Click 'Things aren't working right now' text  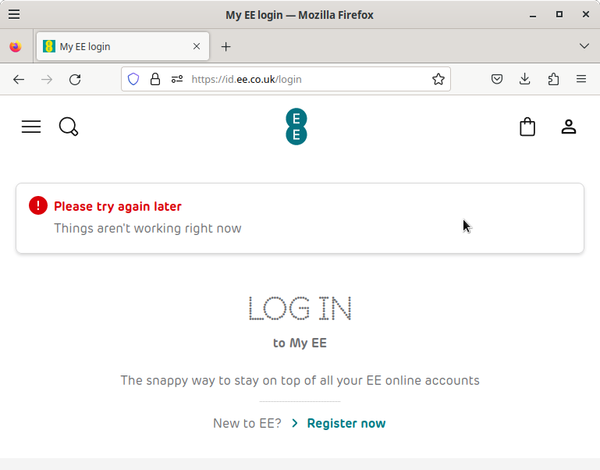click(147, 228)
